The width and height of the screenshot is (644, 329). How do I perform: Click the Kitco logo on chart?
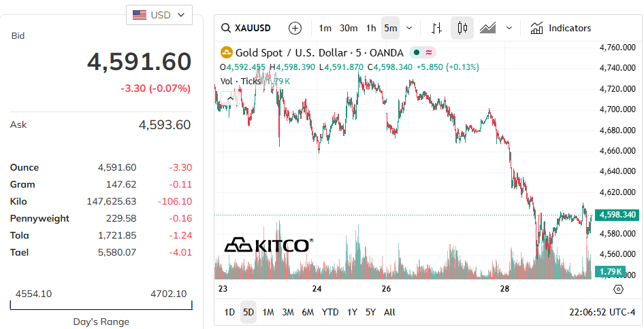click(269, 245)
